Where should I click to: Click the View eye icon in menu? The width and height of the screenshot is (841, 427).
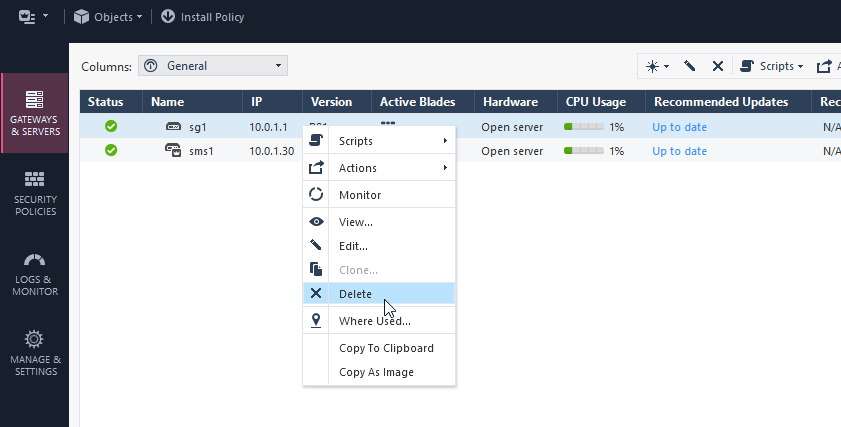coord(316,222)
